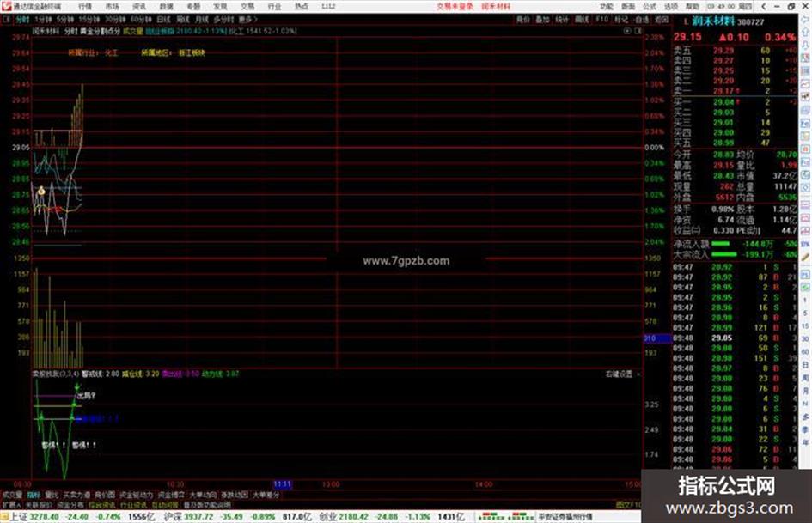Open the 帮助 menu
Viewport: 812px width, 523px height.
click(x=692, y=6)
